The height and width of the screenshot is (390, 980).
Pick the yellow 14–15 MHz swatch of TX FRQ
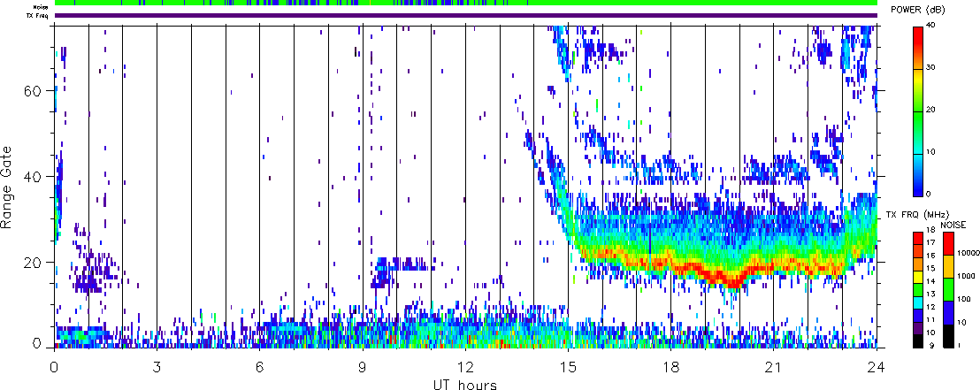pyautogui.click(x=918, y=277)
